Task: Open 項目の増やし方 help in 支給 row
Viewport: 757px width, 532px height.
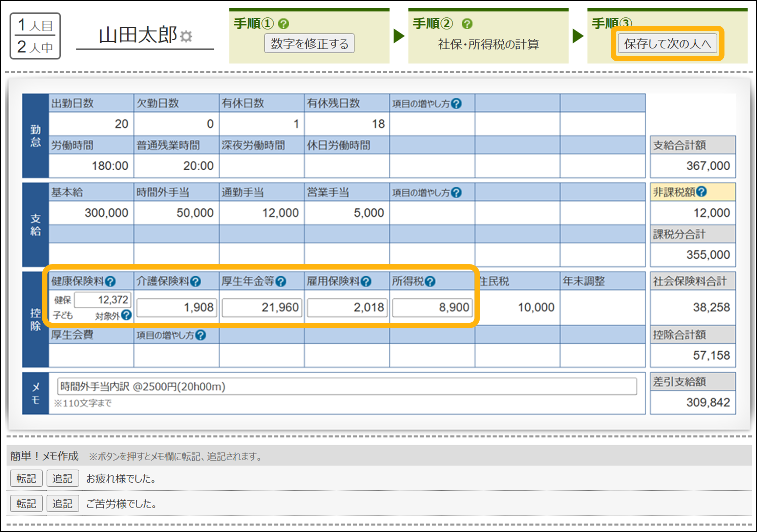Action: 457,193
